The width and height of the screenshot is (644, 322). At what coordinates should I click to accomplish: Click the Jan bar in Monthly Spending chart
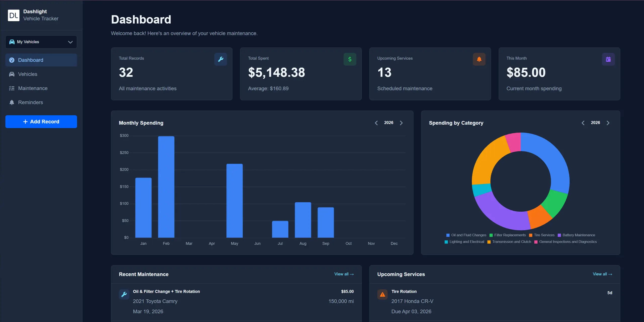(143, 208)
